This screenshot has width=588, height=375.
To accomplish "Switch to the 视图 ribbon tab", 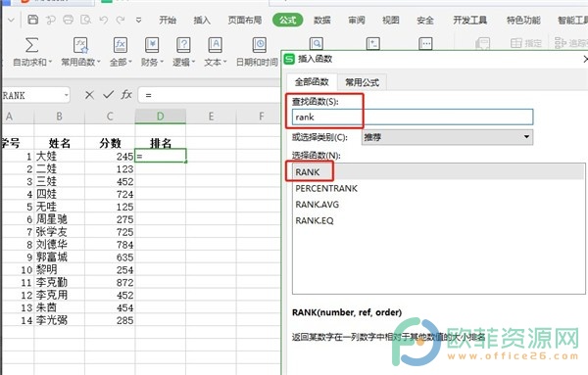I will pos(390,20).
